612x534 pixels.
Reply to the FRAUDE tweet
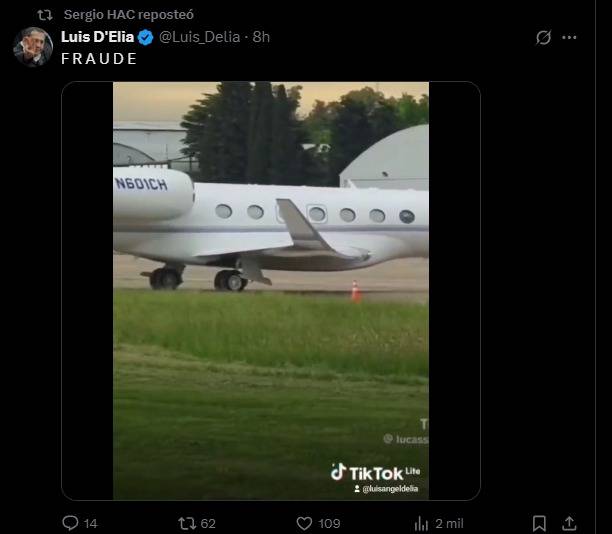[70, 523]
